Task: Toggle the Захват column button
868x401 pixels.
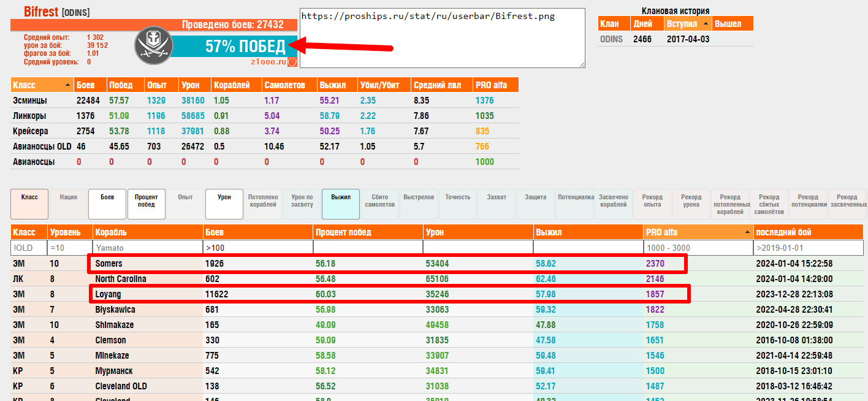Action: point(497,204)
